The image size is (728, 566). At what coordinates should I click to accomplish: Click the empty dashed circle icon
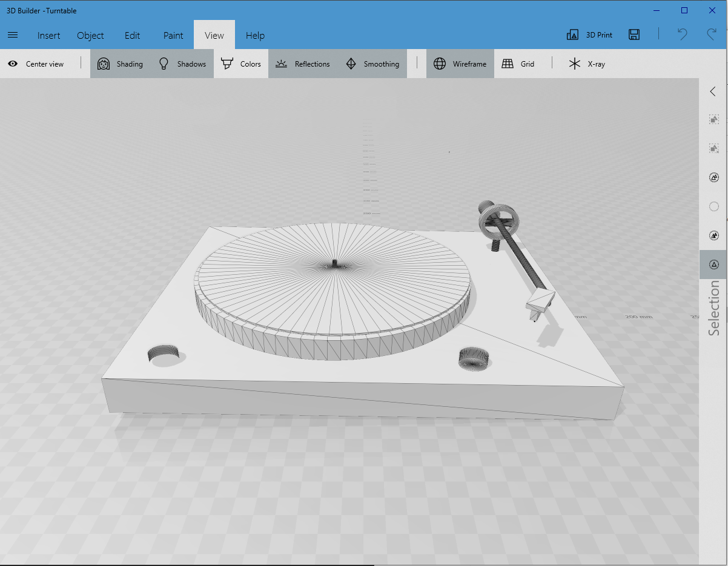714,206
